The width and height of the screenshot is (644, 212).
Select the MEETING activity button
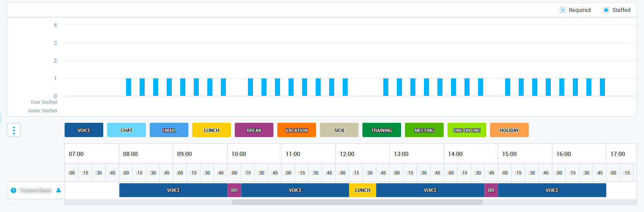(x=424, y=130)
